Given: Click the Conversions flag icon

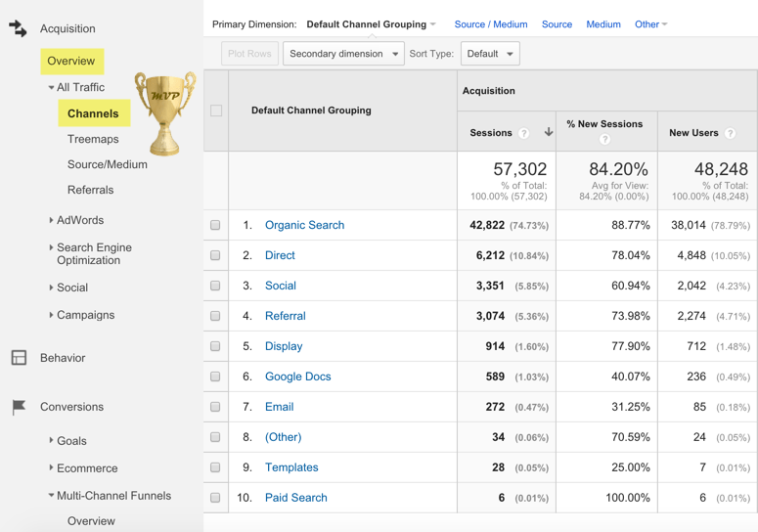Looking at the screenshot, I should 19,407.
